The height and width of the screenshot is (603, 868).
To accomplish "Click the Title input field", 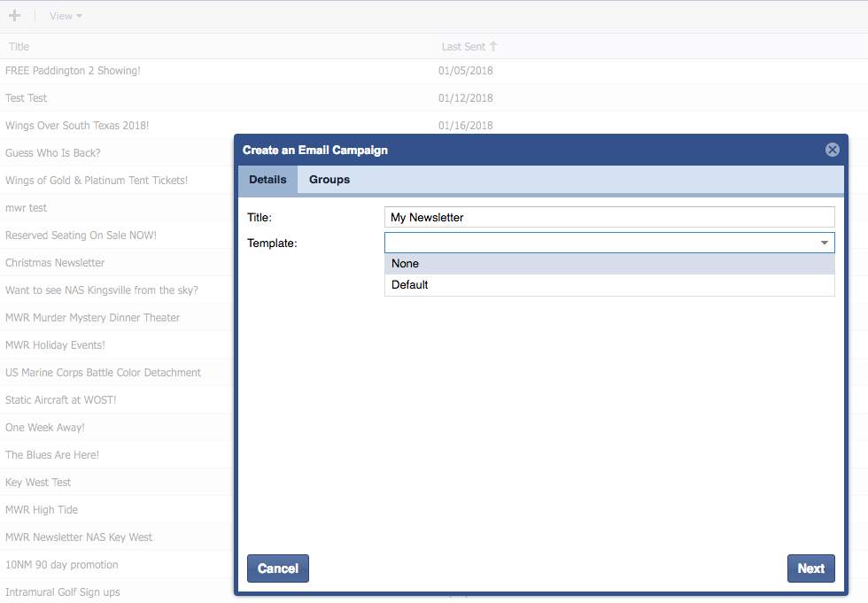I will [x=609, y=217].
